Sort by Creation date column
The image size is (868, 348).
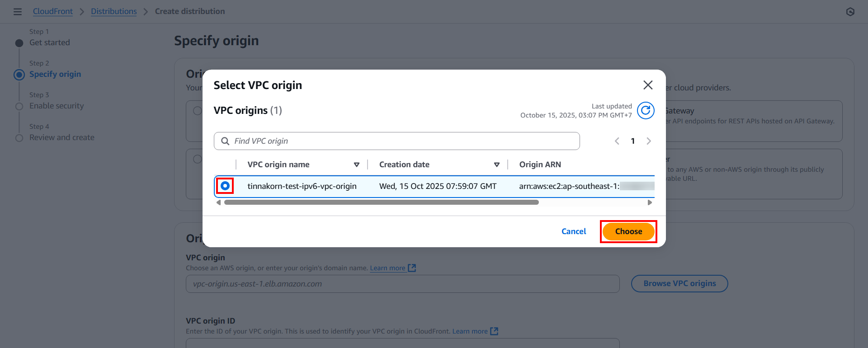pos(496,165)
